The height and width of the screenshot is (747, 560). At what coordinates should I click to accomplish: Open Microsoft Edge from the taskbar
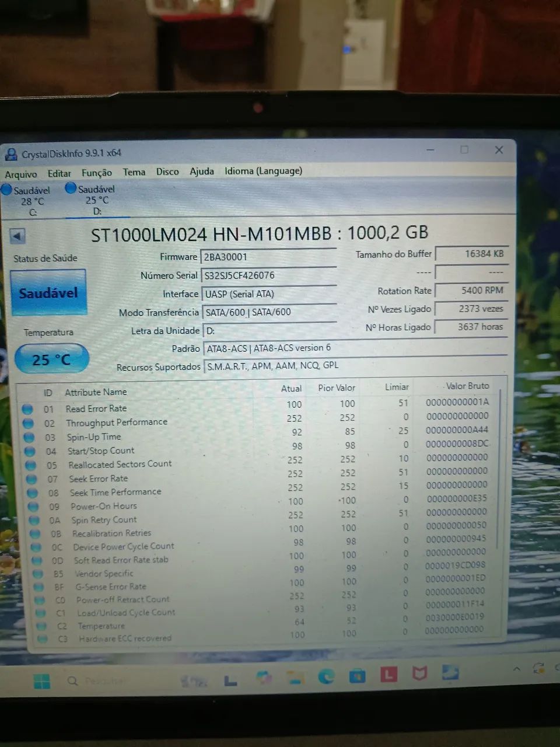point(325,676)
